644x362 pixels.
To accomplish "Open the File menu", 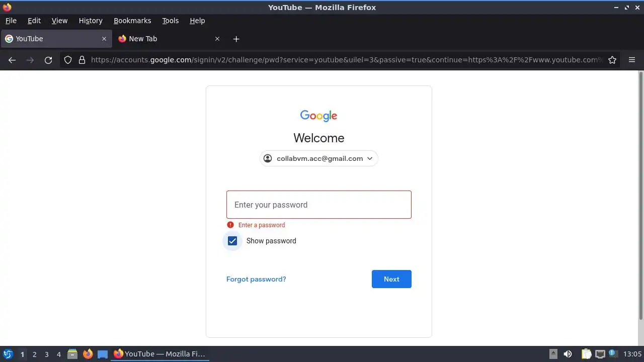I will point(11,21).
